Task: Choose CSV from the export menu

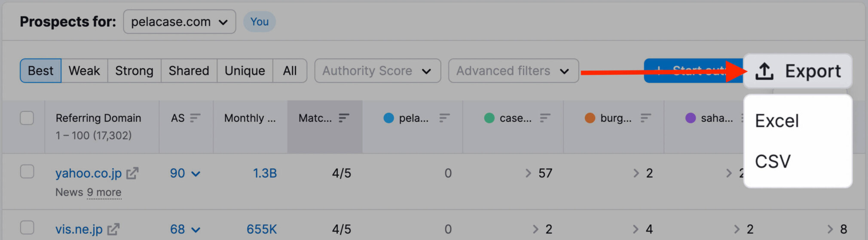Action: pos(773,162)
